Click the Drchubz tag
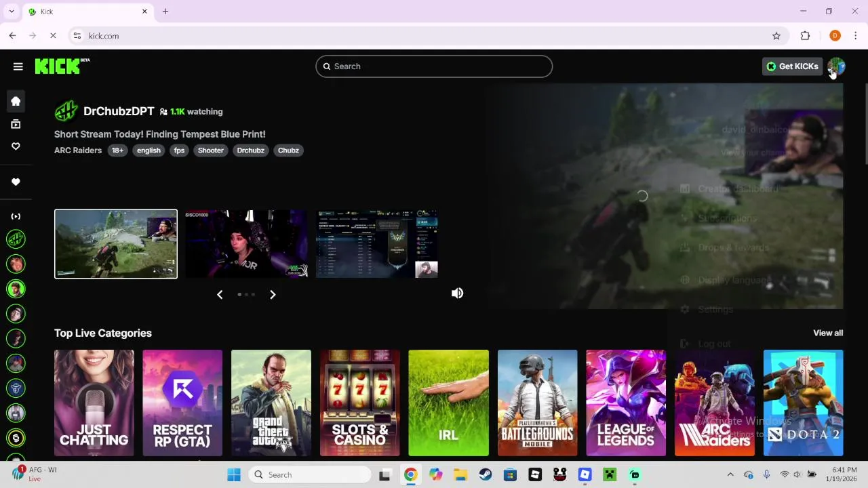868x488 pixels. (251, 150)
